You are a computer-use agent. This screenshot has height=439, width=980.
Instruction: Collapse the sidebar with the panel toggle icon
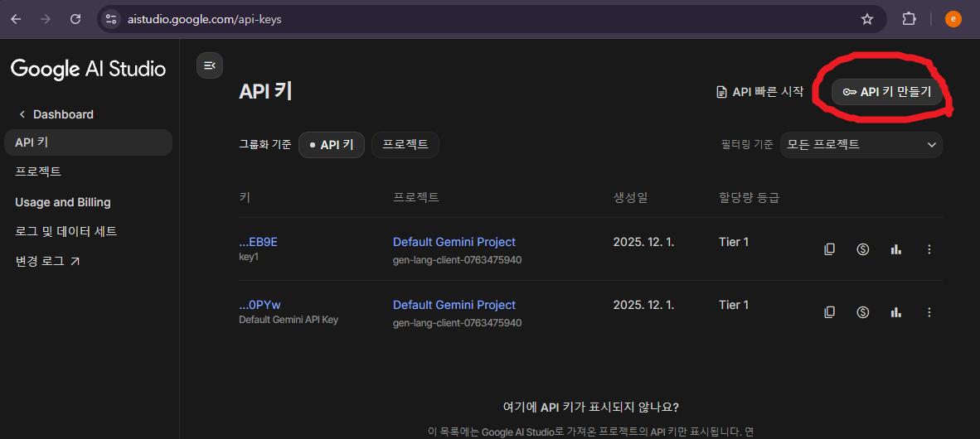click(210, 65)
